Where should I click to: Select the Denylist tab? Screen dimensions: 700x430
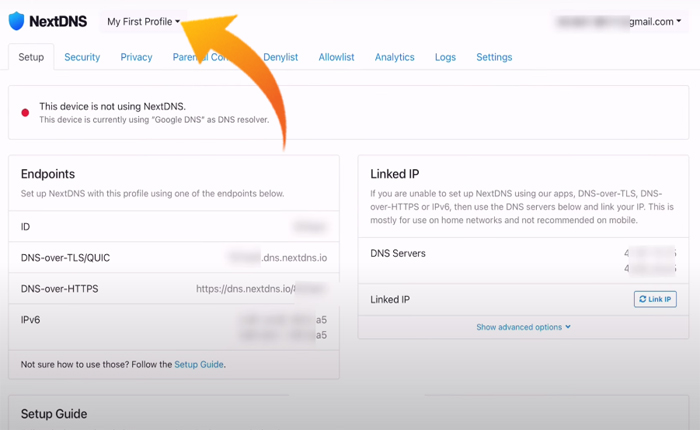tap(281, 57)
